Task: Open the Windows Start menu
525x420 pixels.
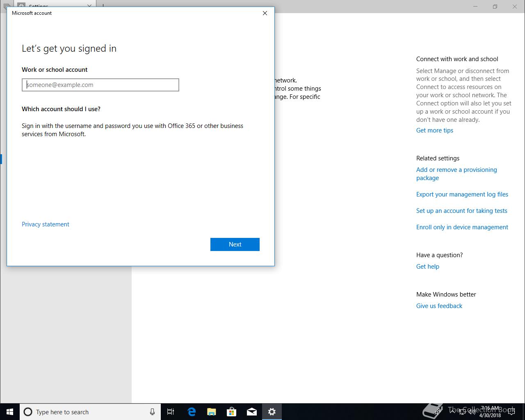Action: (10, 412)
